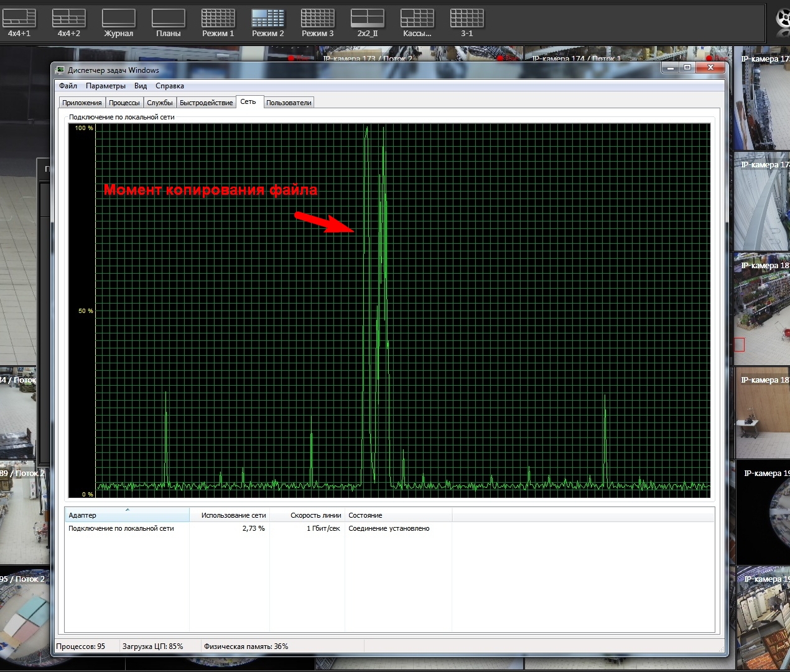Click the film reel archive icon
The height and width of the screenshot is (672, 790).
coord(783,19)
